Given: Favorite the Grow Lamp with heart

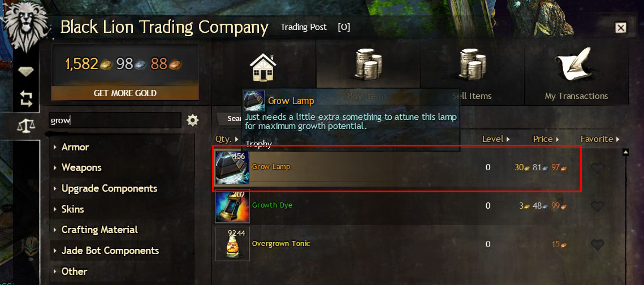Looking at the screenshot, I should pos(597,168).
